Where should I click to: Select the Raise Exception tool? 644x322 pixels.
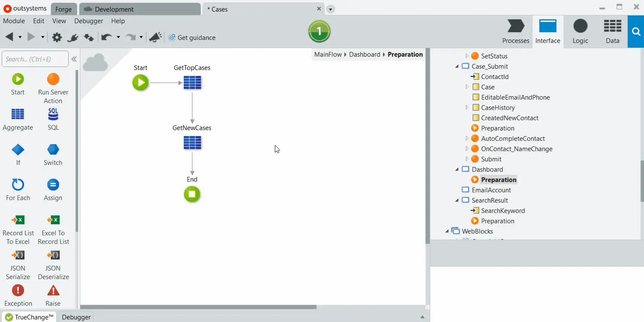pyautogui.click(x=53, y=296)
